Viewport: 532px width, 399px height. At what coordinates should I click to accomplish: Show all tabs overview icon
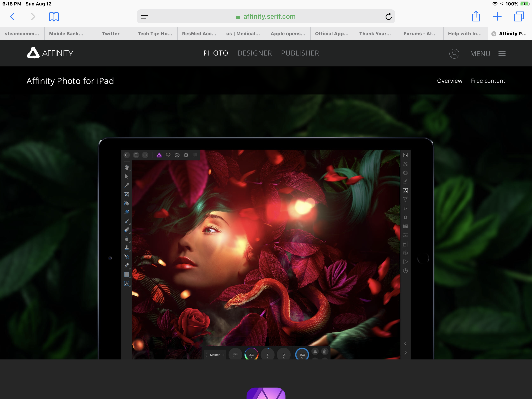(519, 16)
